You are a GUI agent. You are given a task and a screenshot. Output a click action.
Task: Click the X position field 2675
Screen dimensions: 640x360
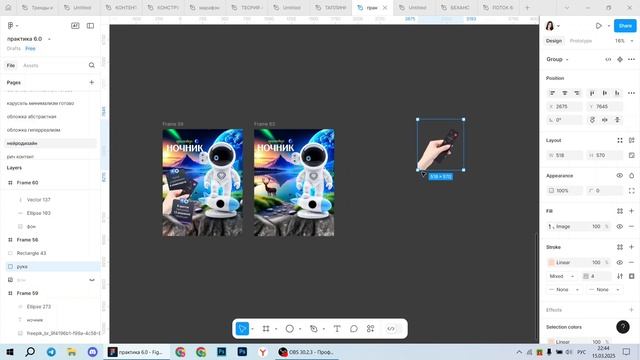(565, 107)
